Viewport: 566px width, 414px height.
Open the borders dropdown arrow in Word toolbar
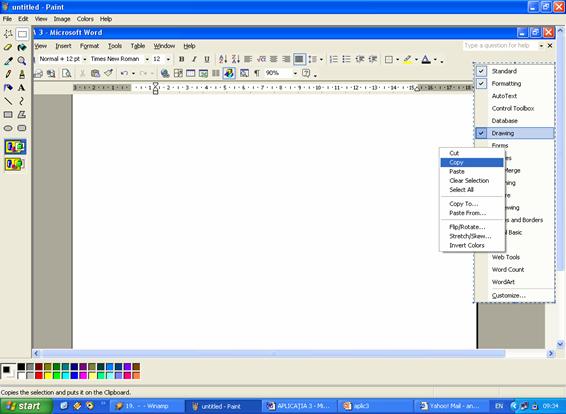click(x=397, y=60)
